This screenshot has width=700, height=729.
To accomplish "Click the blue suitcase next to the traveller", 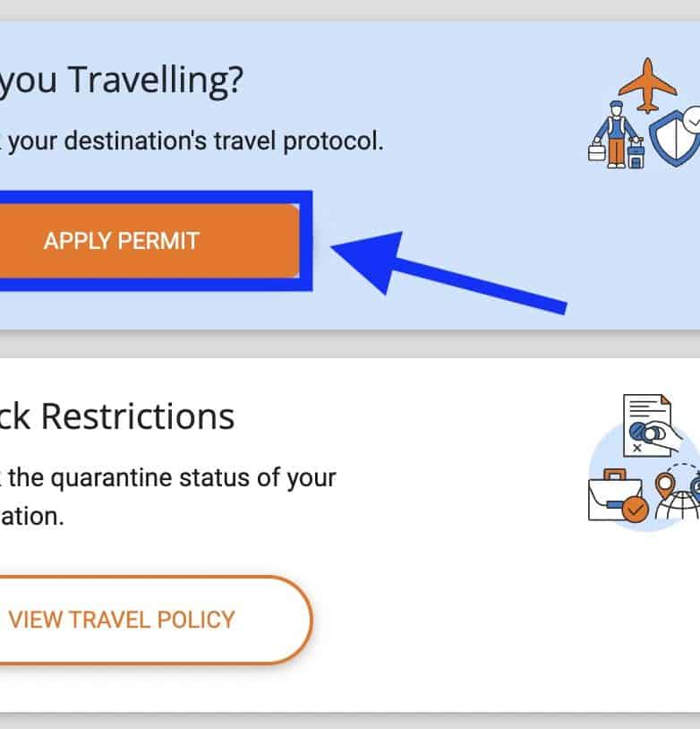I will pos(637,157).
